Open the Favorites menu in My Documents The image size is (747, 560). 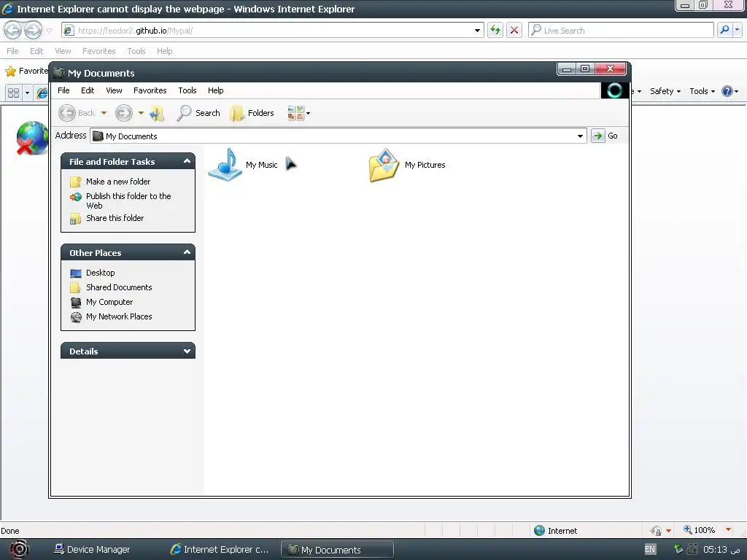point(150,90)
